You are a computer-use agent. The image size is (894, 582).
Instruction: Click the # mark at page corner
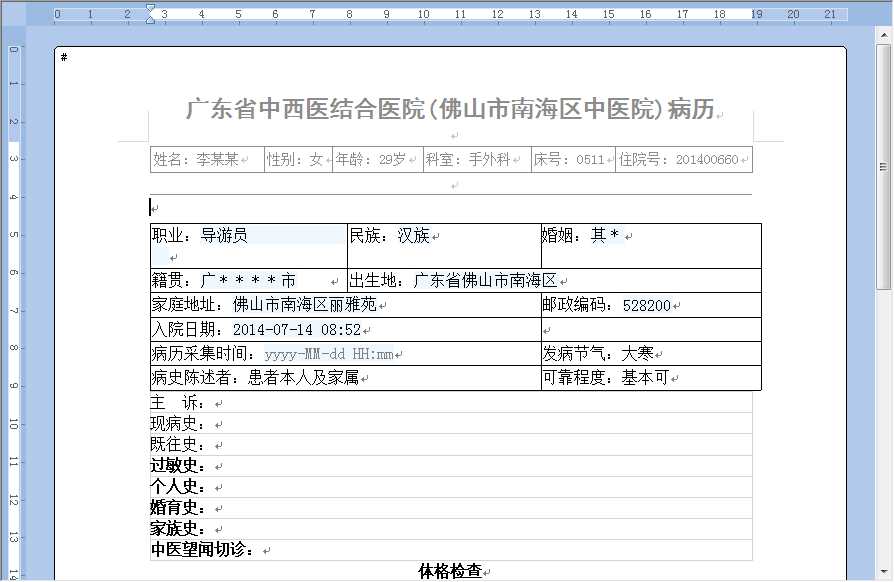(x=64, y=57)
